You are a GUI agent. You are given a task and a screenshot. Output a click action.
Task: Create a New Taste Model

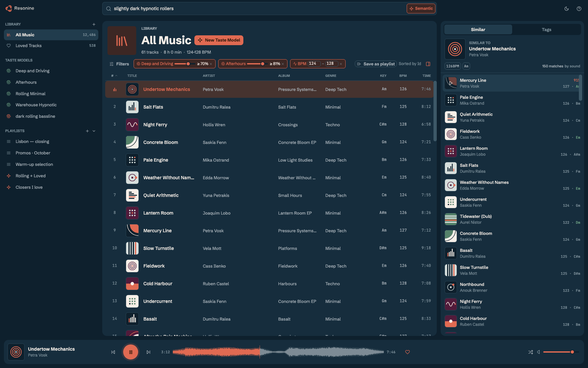pos(219,40)
